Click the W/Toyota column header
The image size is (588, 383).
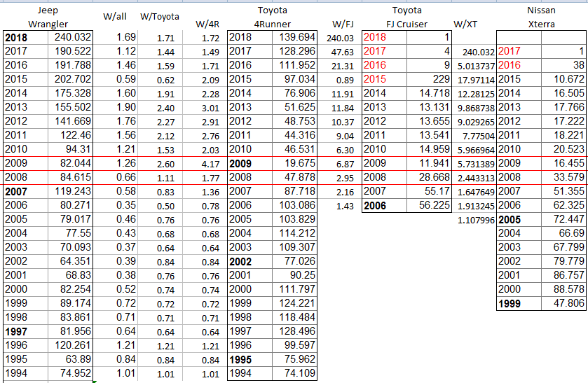pos(160,17)
